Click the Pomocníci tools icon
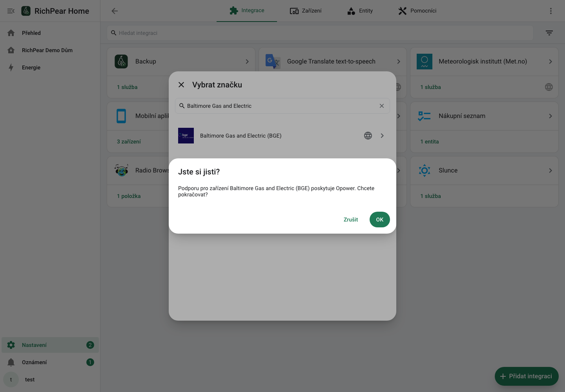The image size is (565, 392). click(403, 11)
